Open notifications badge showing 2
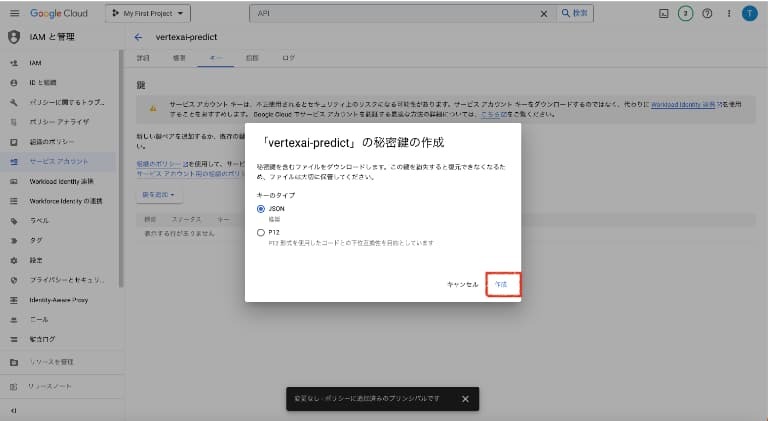The height and width of the screenshot is (421, 768). [x=685, y=14]
